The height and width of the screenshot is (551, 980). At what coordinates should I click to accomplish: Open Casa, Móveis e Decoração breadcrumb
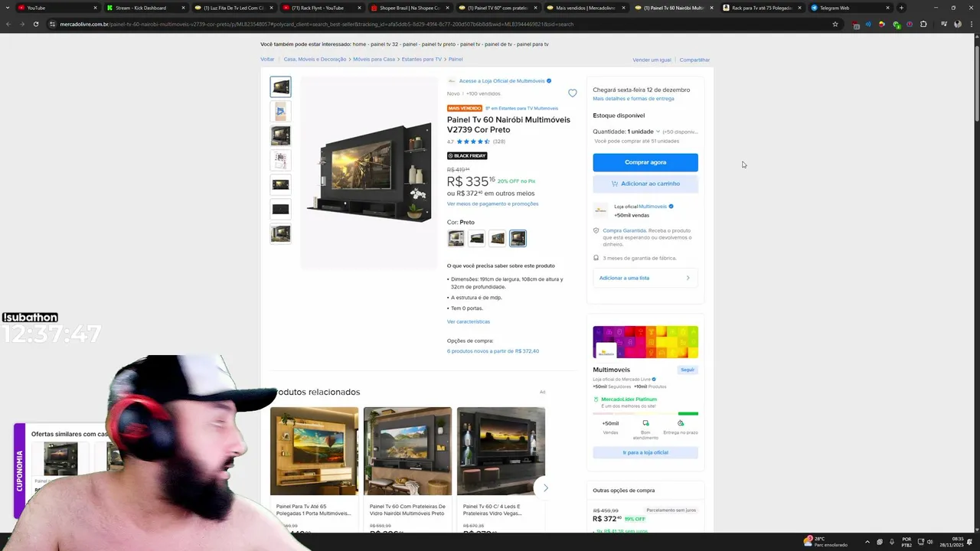click(315, 59)
